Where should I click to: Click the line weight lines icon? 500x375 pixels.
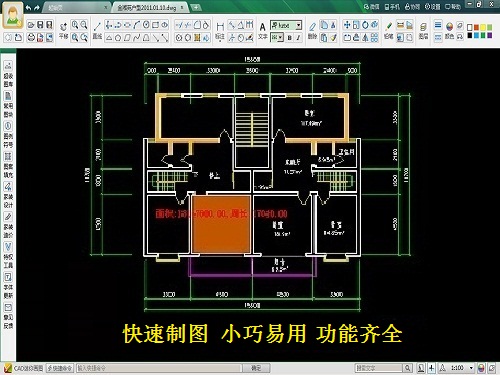coord(438,25)
